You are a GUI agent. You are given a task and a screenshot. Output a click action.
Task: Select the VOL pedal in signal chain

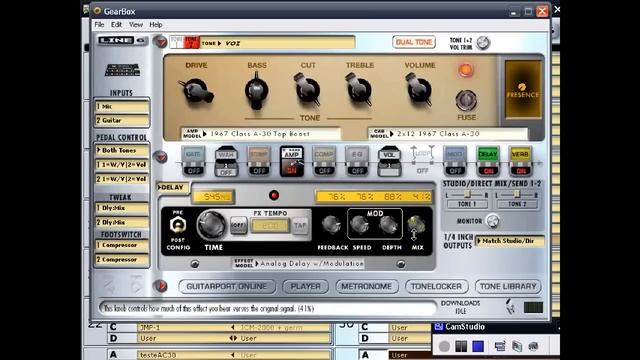[x=389, y=162]
